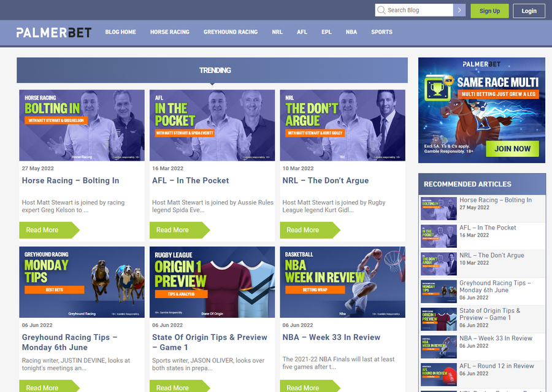This screenshot has width=552, height=392.
Task: Open 'State Of Origin Tips & Preview' title
Action: [x=210, y=342]
